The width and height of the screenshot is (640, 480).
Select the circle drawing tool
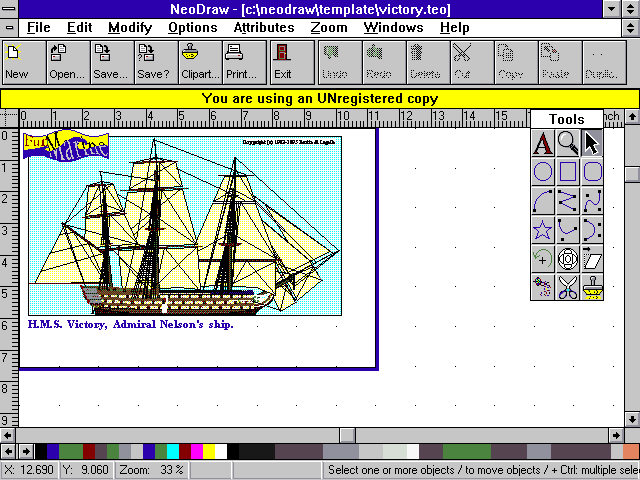click(x=542, y=172)
